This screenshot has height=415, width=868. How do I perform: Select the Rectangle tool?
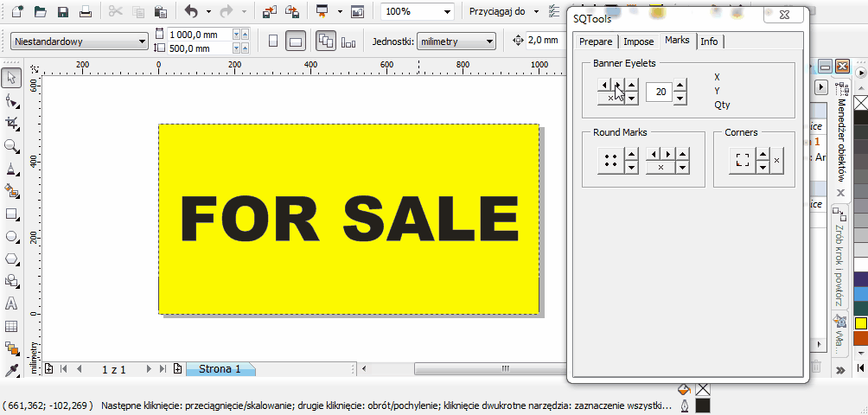pos(11,214)
